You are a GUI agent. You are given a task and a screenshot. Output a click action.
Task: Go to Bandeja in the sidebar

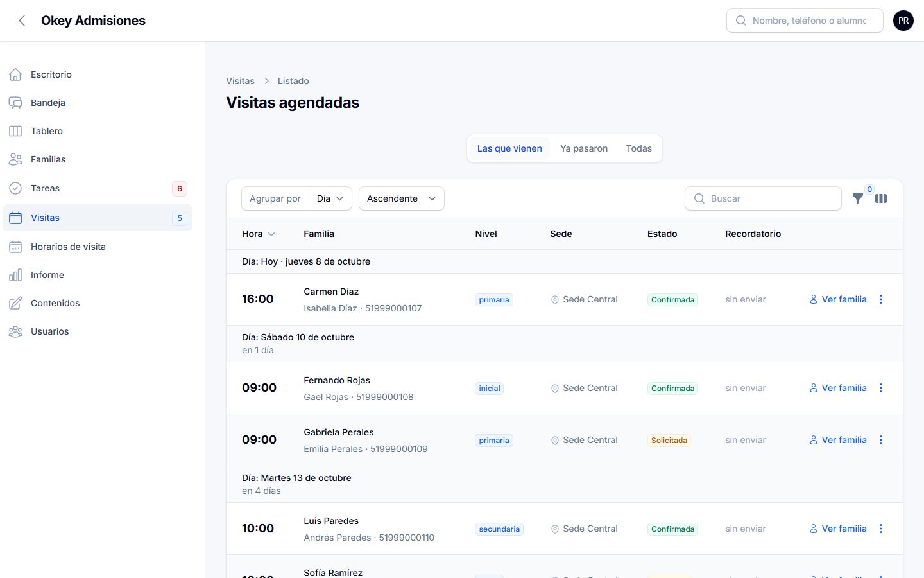(x=98, y=103)
